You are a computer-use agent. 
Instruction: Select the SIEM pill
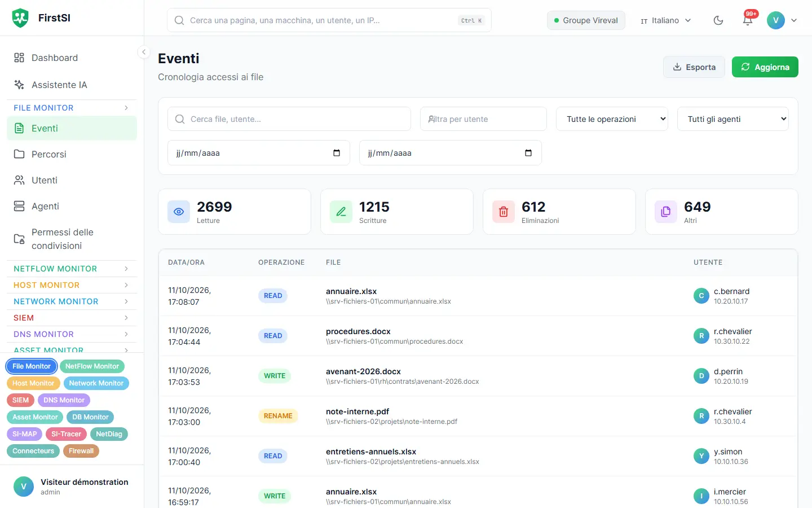point(20,400)
